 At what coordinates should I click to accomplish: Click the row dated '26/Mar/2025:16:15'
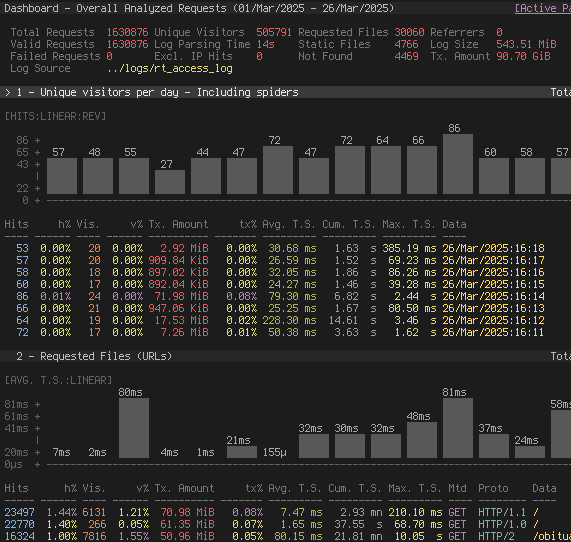pyautogui.click(x=274, y=284)
